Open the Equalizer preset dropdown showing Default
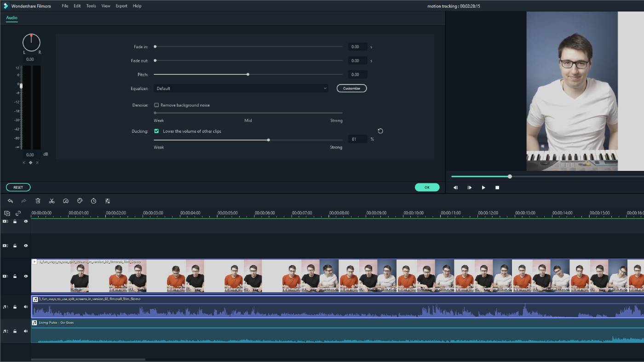This screenshot has width=644, height=362. coord(241,88)
